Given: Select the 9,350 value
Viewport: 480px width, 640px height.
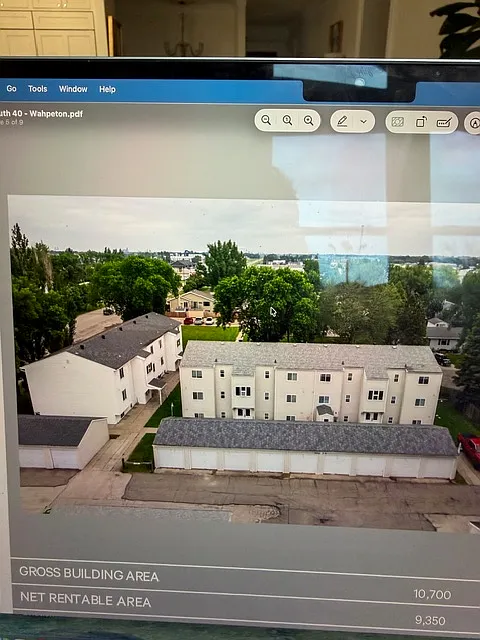Looking at the screenshot, I should [430, 620].
